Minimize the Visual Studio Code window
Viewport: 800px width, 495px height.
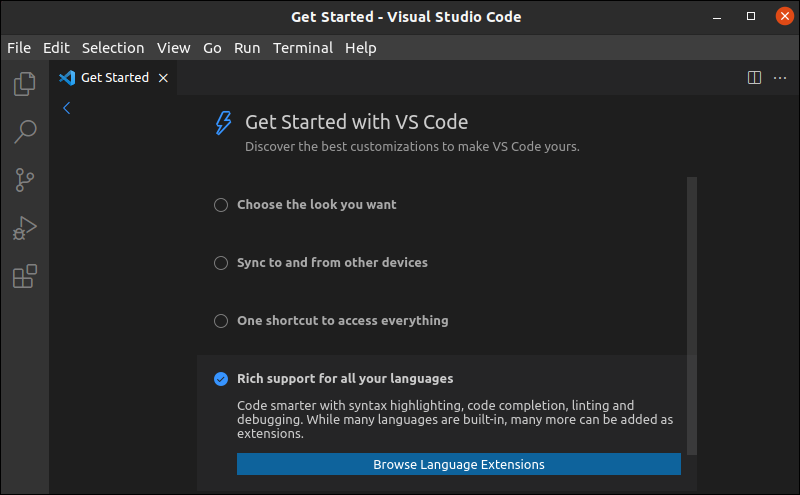click(x=717, y=17)
